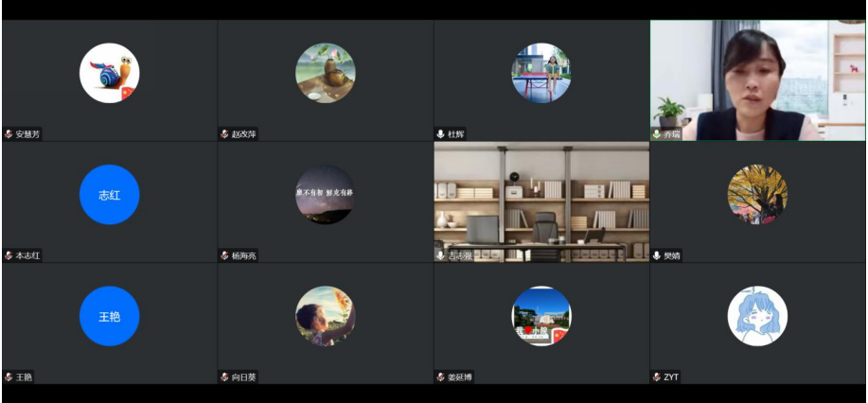The height and width of the screenshot is (403, 868).
Task: Click the 杨海亮 name label
Action: click(244, 255)
